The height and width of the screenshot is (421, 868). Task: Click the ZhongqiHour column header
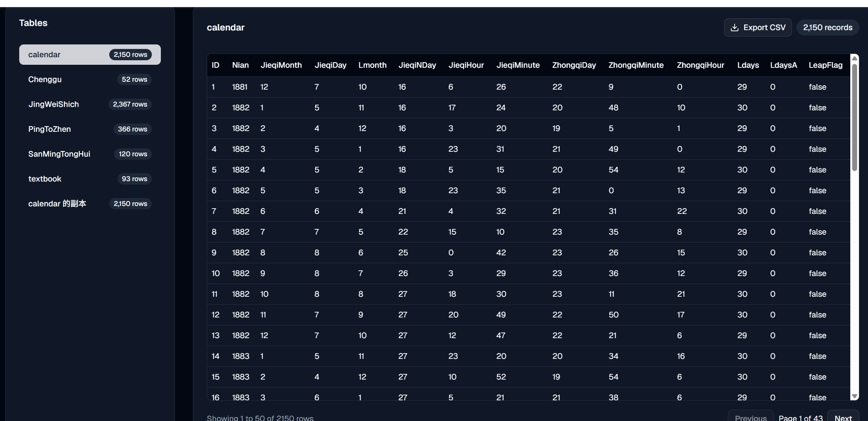coord(700,65)
